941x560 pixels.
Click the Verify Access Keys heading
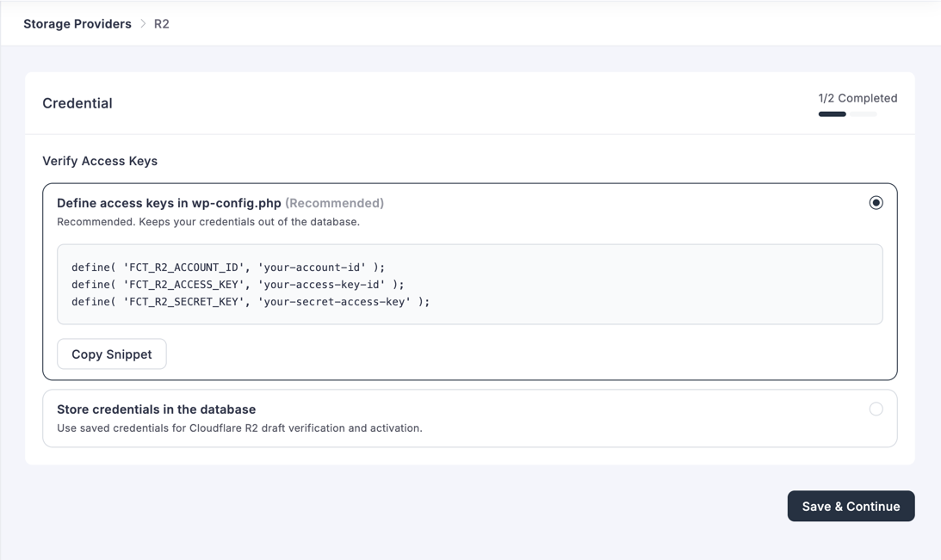[x=100, y=161]
